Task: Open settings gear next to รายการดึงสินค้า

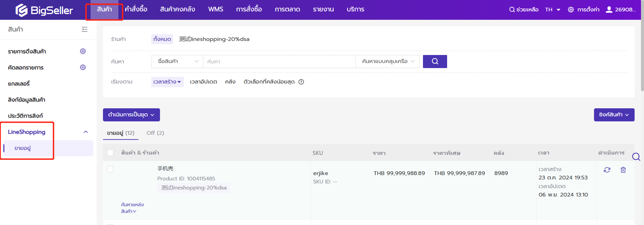Action: pos(83,51)
